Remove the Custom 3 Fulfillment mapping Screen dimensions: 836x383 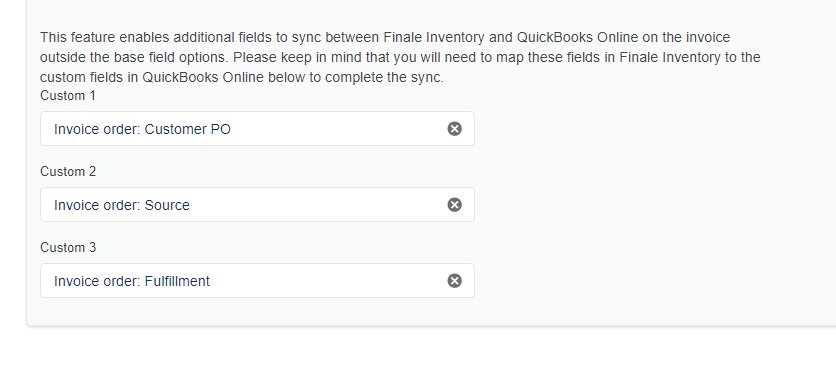tap(454, 281)
